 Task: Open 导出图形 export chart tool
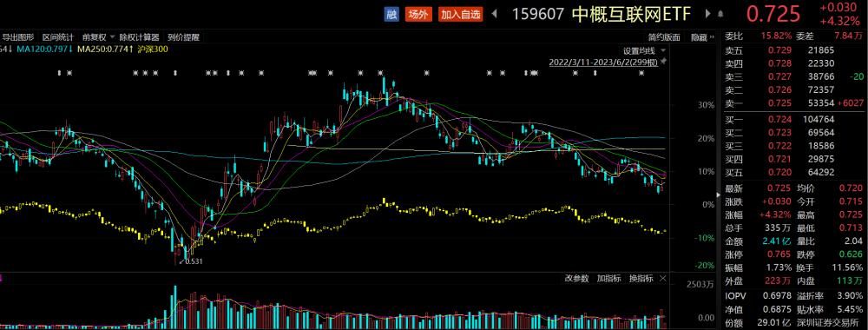[x=18, y=37]
